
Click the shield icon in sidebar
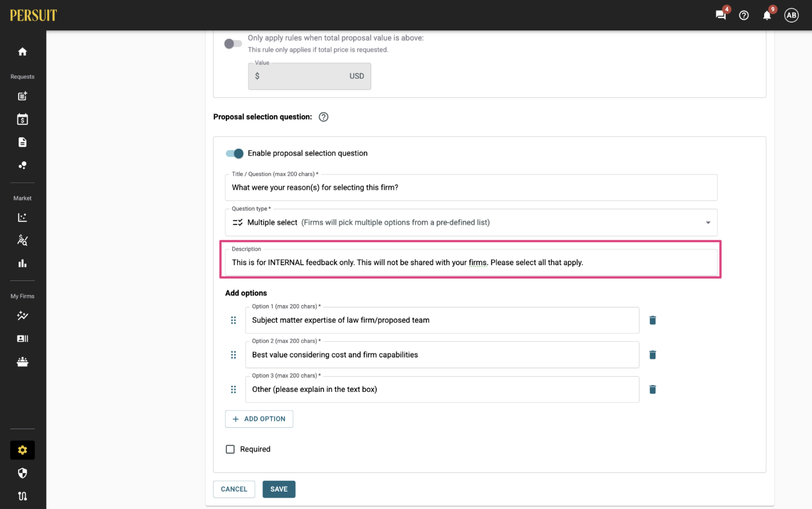coord(23,474)
